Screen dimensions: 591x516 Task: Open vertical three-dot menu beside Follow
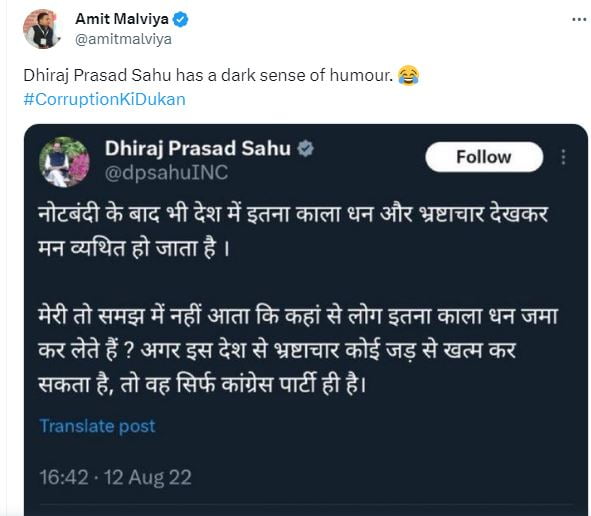pos(563,157)
